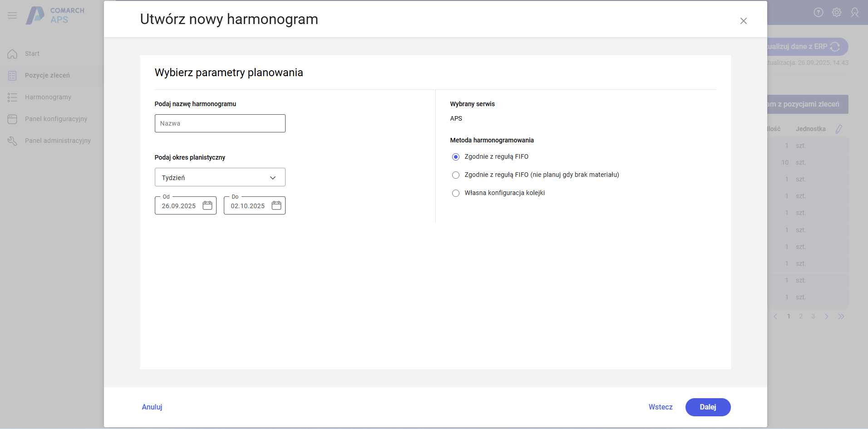Click the help question mark icon
The height and width of the screenshot is (429, 868).
click(818, 12)
